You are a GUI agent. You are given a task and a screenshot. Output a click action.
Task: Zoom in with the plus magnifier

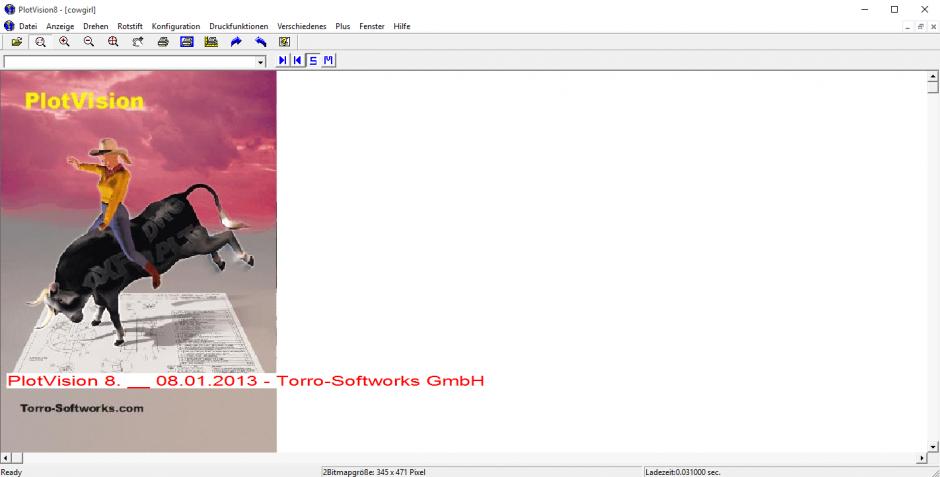click(x=64, y=42)
